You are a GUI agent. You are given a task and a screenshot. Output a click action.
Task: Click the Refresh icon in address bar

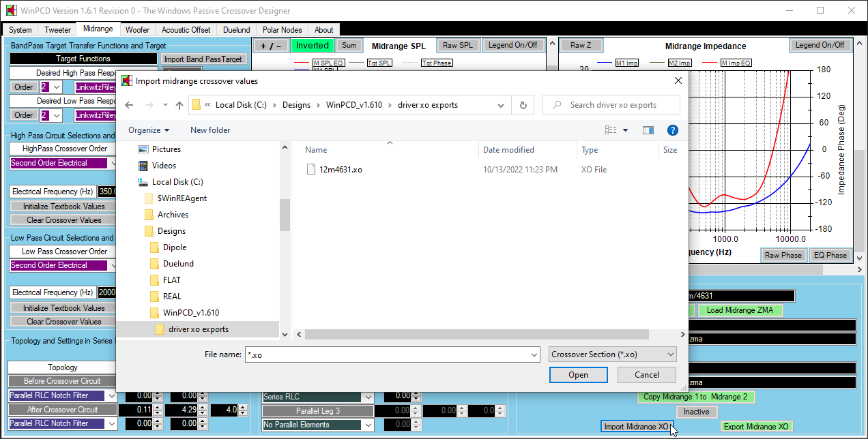523,105
